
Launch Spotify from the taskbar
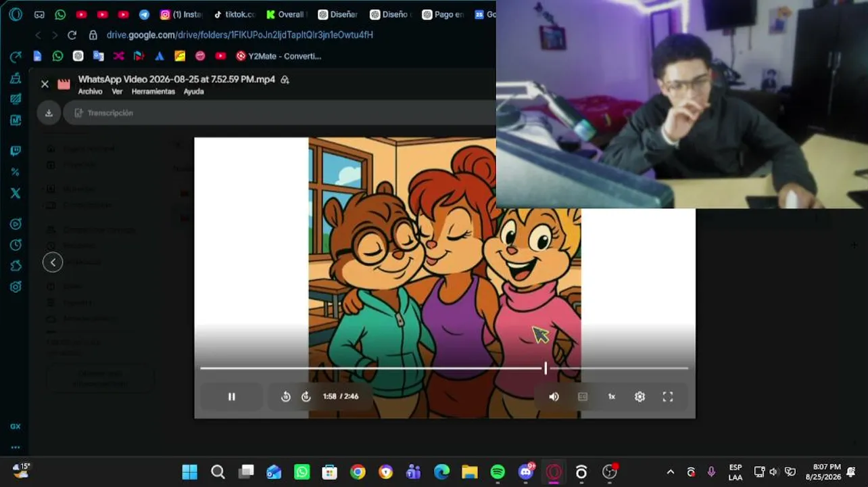[498, 472]
